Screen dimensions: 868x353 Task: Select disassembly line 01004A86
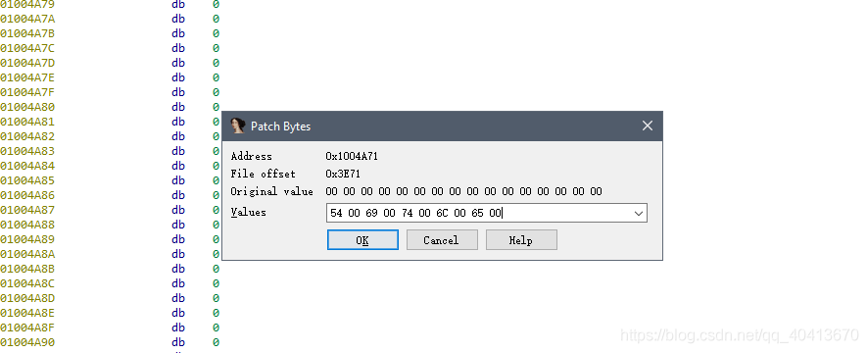tap(110, 195)
